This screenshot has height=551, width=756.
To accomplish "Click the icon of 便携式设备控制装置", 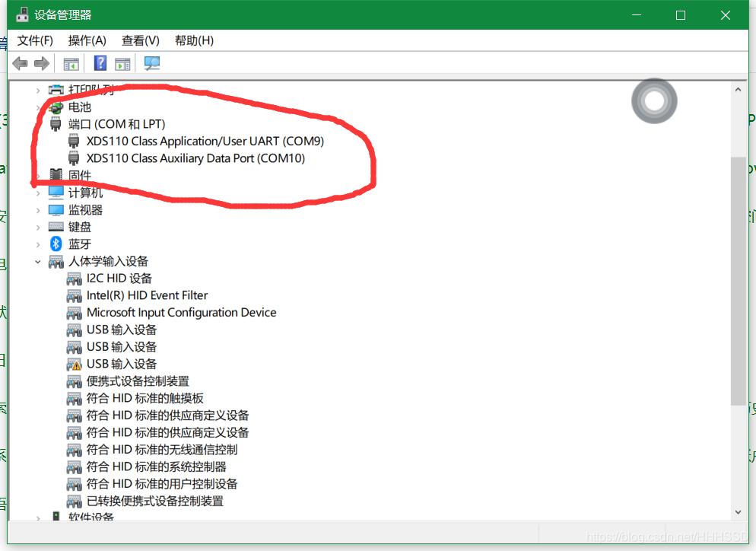I will [x=74, y=381].
